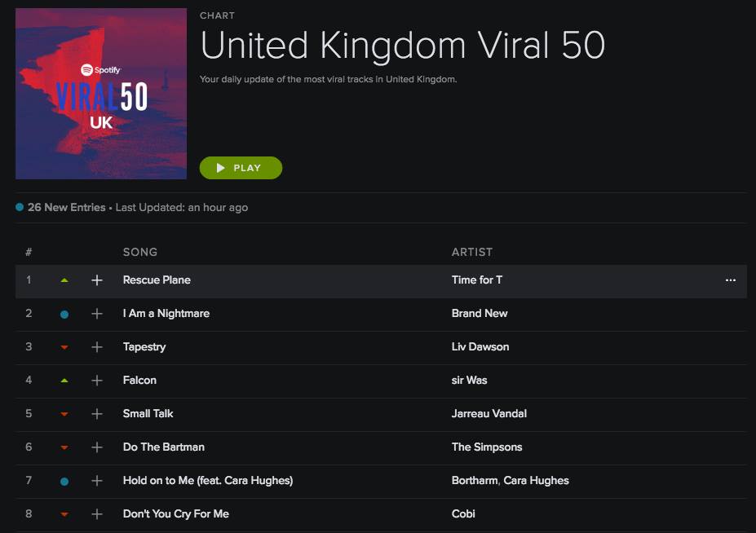The image size is (756, 533).
Task: Add Do The Bartman with plus icon
Action: 97,447
